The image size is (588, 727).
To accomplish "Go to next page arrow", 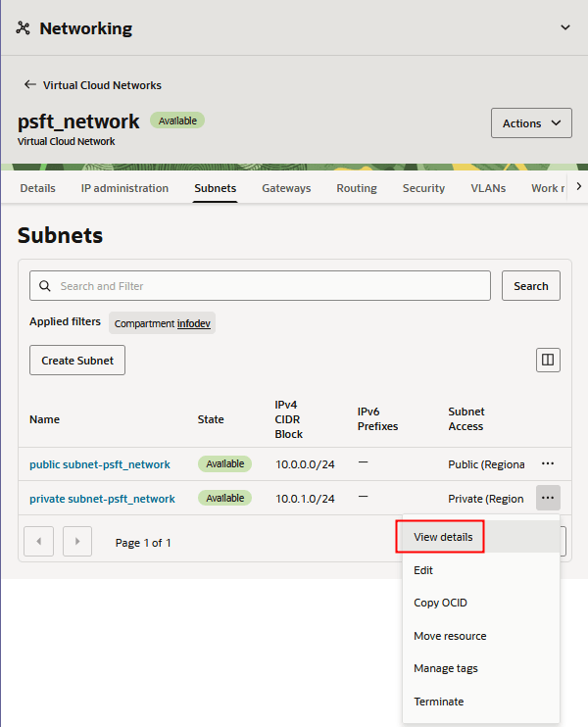I will point(77,541).
